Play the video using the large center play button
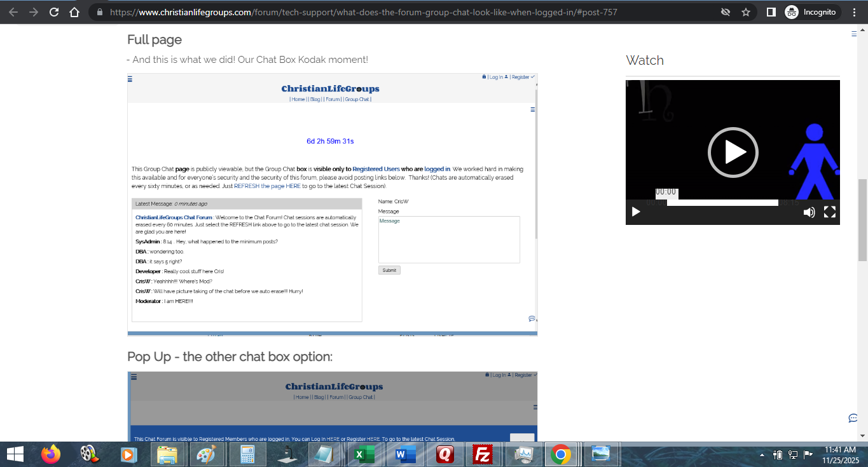This screenshot has width=868, height=467. [733, 152]
